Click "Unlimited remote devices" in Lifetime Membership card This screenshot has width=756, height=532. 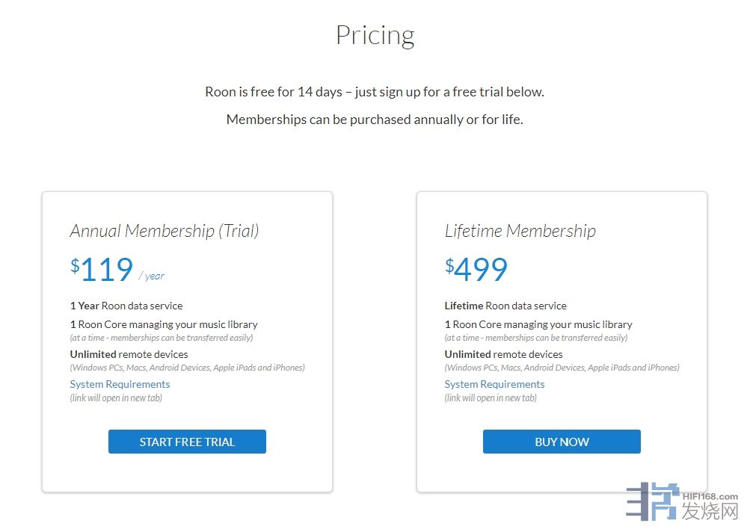[x=503, y=354]
